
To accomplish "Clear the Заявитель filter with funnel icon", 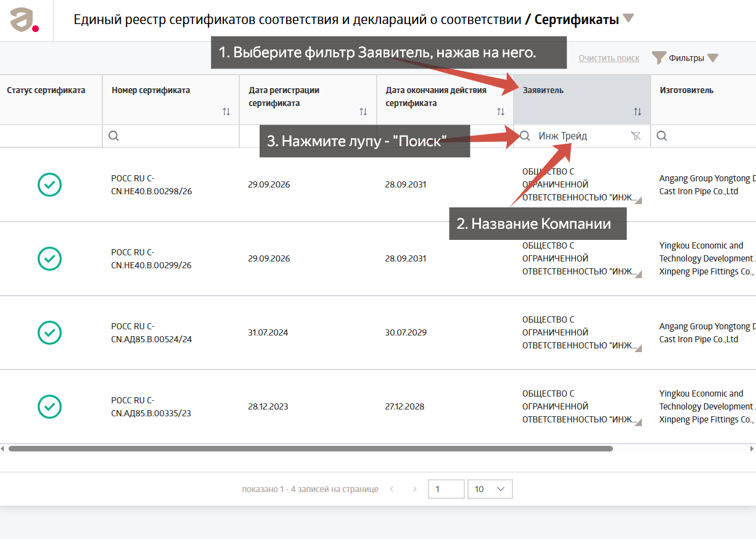I will tap(636, 136).
